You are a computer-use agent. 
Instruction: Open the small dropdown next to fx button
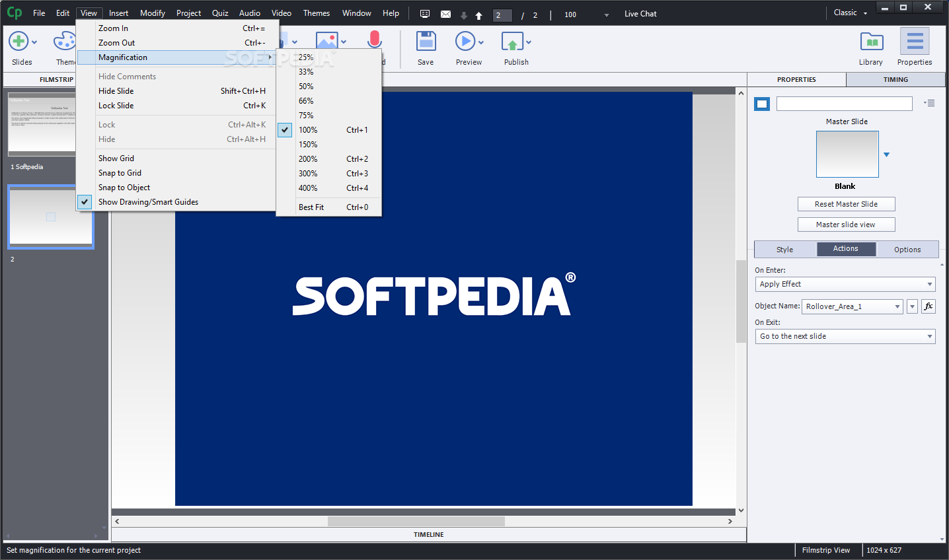click(x=912, y=306)
